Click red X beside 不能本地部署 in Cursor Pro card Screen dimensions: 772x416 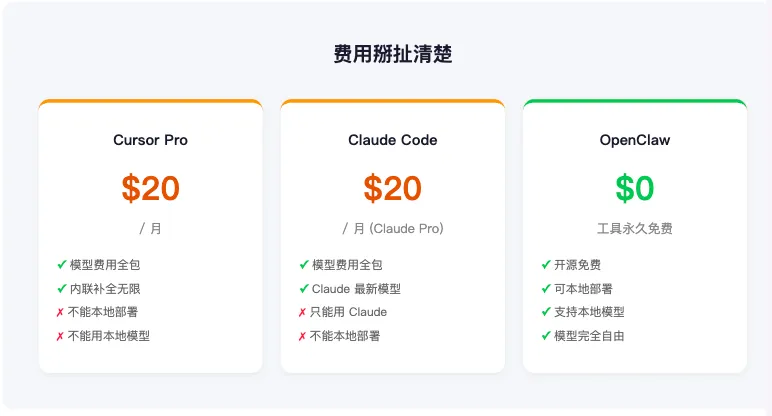point(61,313)
